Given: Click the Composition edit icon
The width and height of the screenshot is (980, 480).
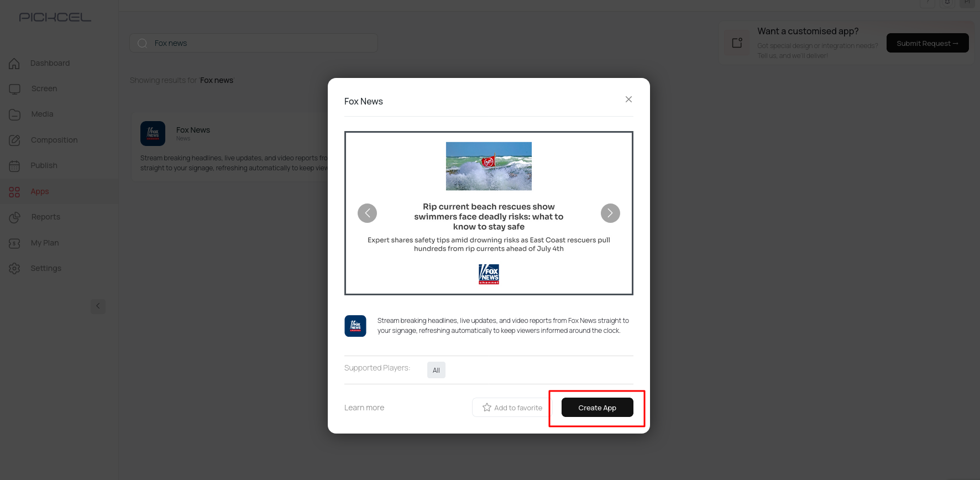Looking at the screenshot, I should click(14, 140).
